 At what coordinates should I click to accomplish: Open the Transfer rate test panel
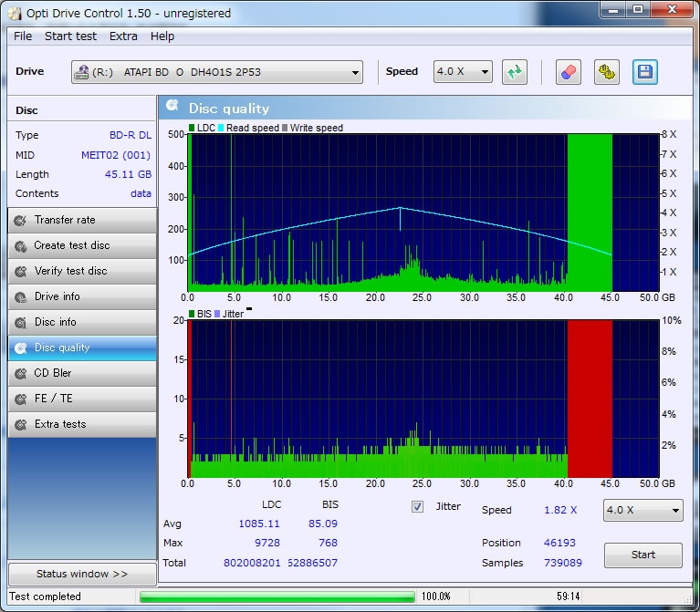coord(82,220)
